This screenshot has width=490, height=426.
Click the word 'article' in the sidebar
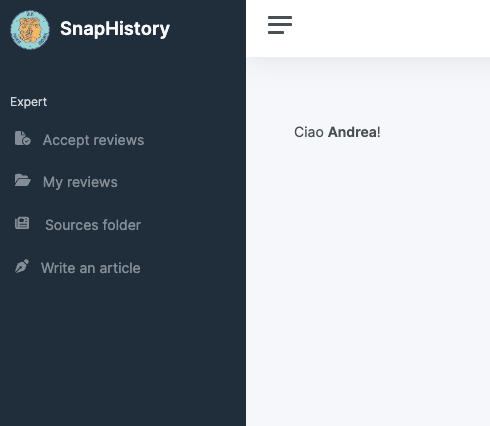coord(120,268)
